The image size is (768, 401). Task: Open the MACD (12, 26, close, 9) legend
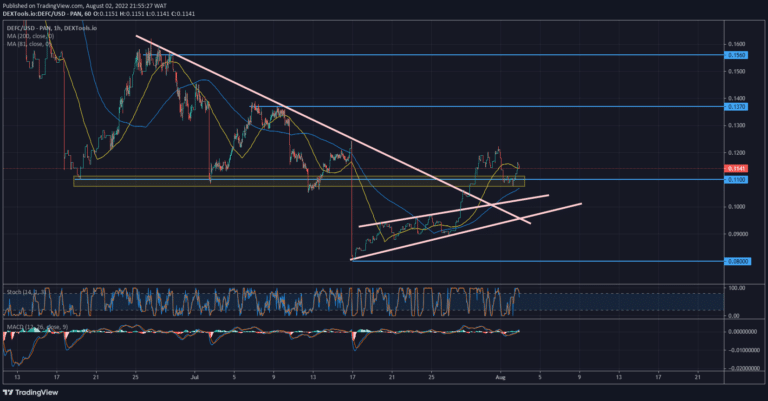click(x=37, y=327)
